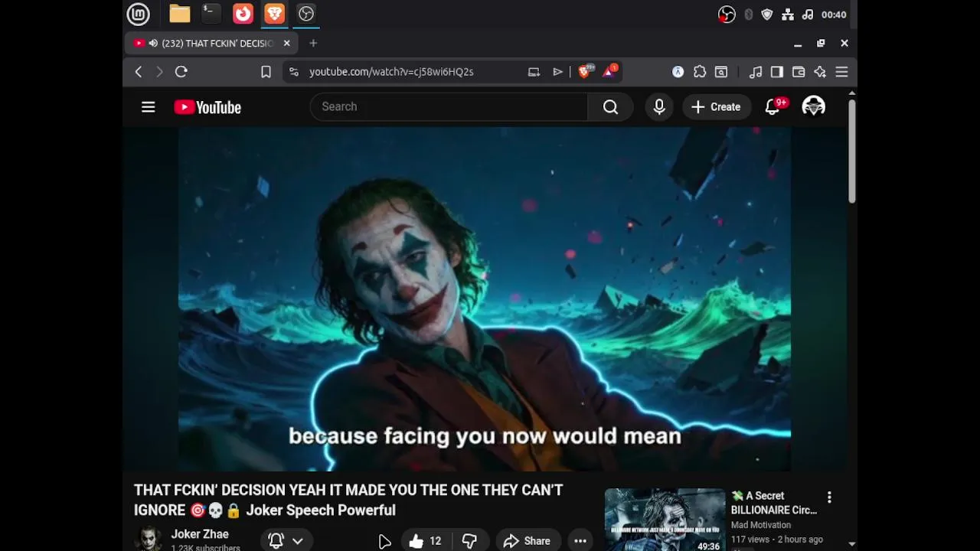View site information in the address bar
Viewport: 980px width, 551px height.
pyautogui.click(x=294, y=72)
